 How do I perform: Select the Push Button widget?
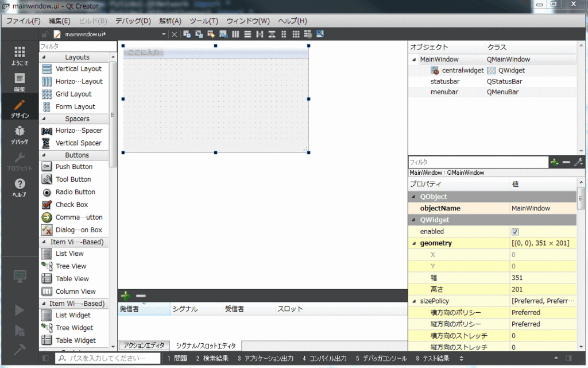click(x=74, y=167)
